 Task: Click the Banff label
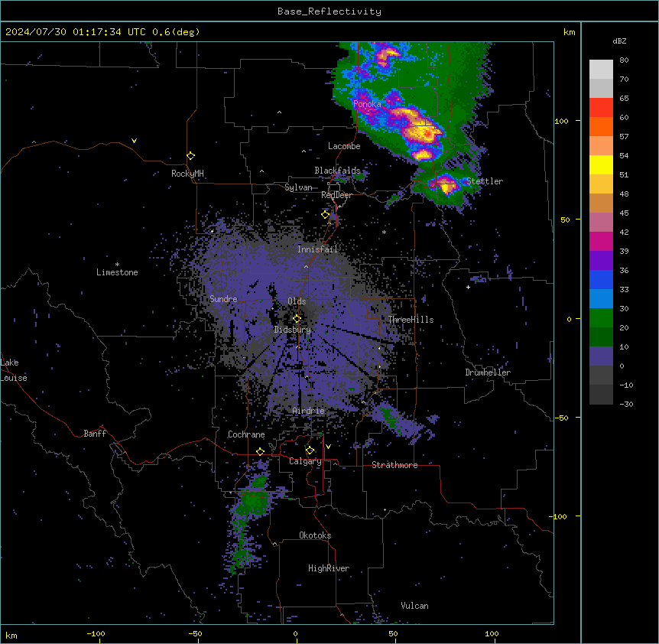coord(95,434)
